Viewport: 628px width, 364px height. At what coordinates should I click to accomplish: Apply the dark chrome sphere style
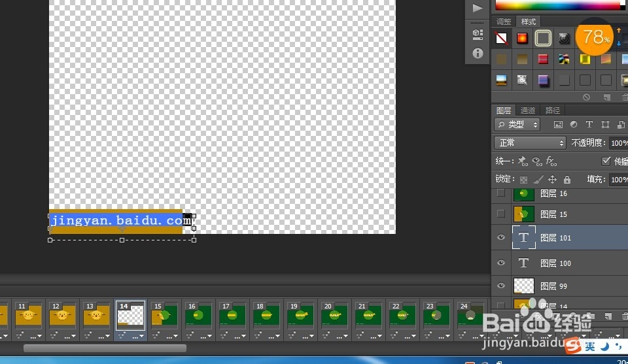click(x=564, y=39)
